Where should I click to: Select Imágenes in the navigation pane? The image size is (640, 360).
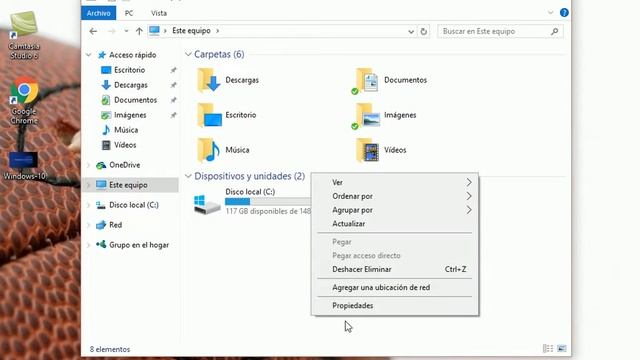click(130, 115)
